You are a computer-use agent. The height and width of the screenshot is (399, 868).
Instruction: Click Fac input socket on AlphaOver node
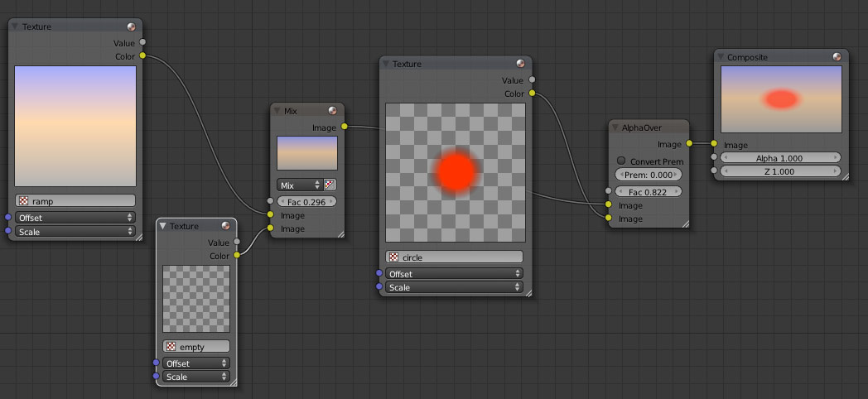(609, 191)
